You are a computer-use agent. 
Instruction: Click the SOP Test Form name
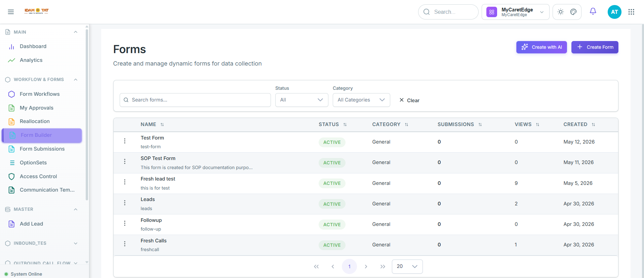(158, 158)
